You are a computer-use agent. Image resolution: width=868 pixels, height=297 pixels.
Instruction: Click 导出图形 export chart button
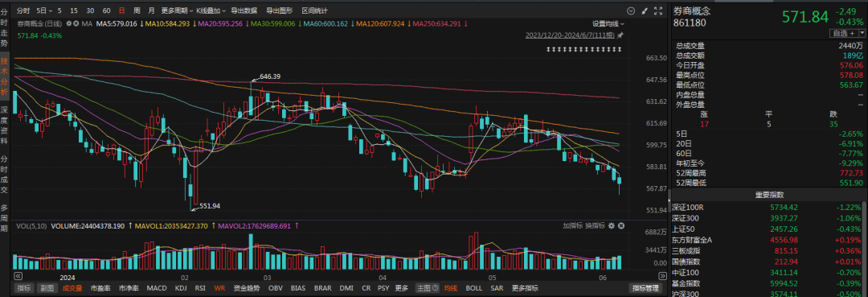[279, 10]
